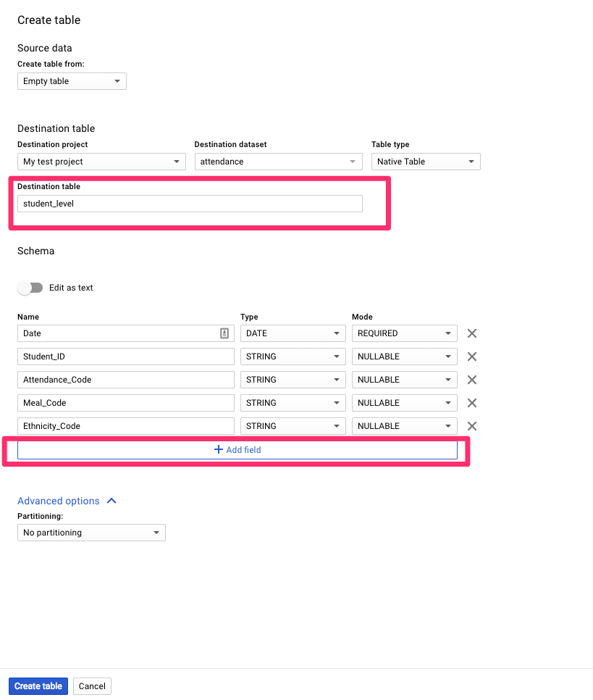593x700 pixels.
Task: Click the Destination table name input
Action: pyautogui.click(x=190, y=204)
